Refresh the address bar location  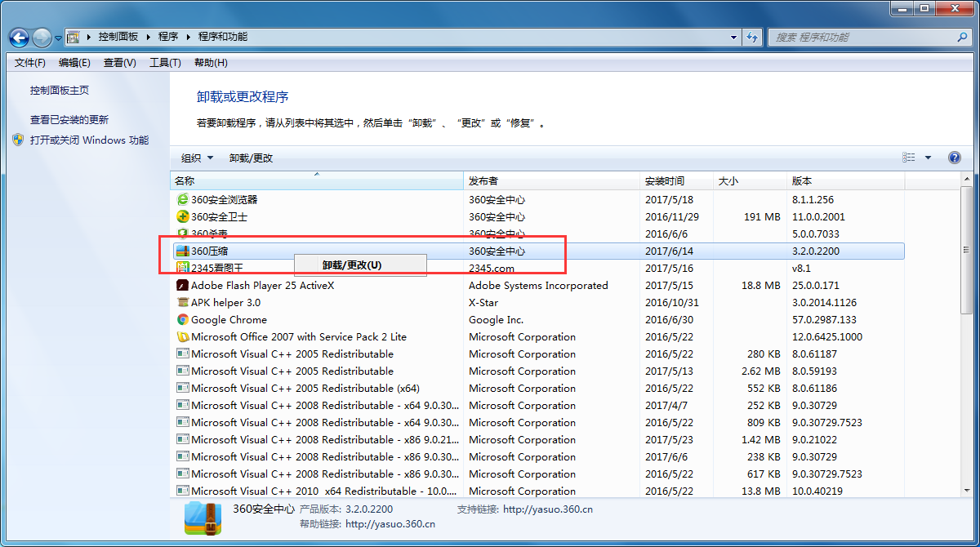coord(752,37)
